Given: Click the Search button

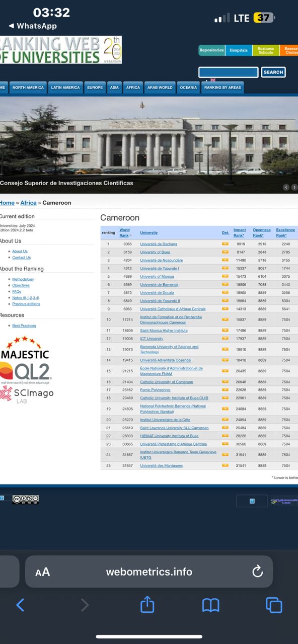Looking at the screenshot, I should [x=273, y=72].
